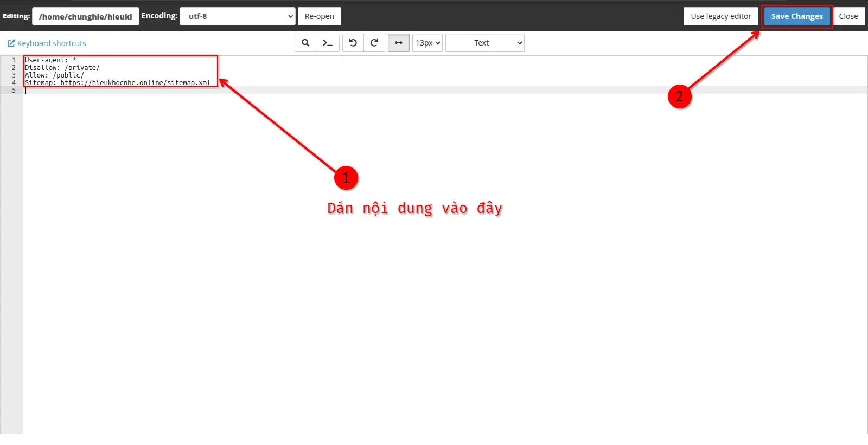Click the Allow: /public/ line
Screen dimensions: 868x445
54,75
